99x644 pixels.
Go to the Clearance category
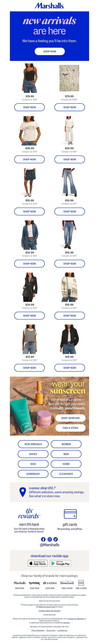(x=66, y=474)
